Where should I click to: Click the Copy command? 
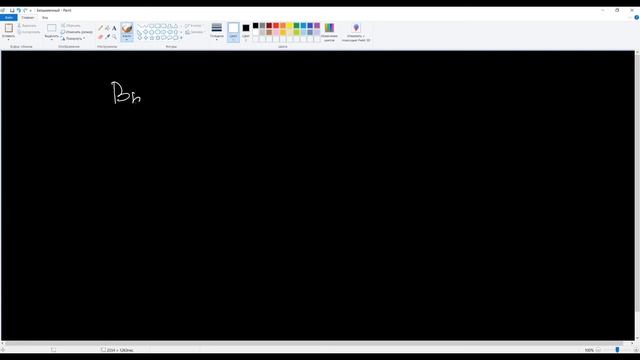pos(29,32)
